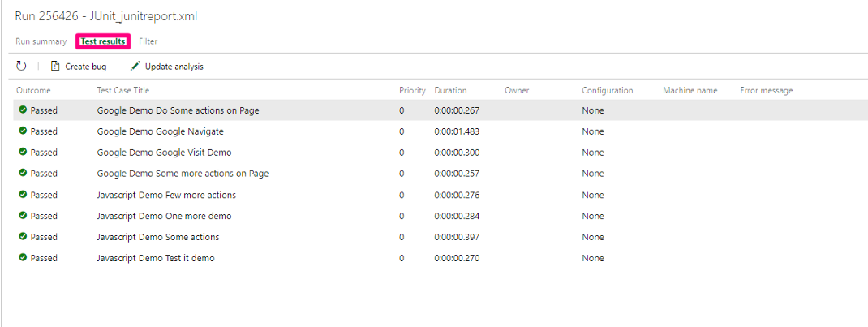The width and height of the screenshot is (868, 327).
Task: Click Passed icon for Javascript Demo Some actions
Action: pyautogui.click(x=23, y=237)
